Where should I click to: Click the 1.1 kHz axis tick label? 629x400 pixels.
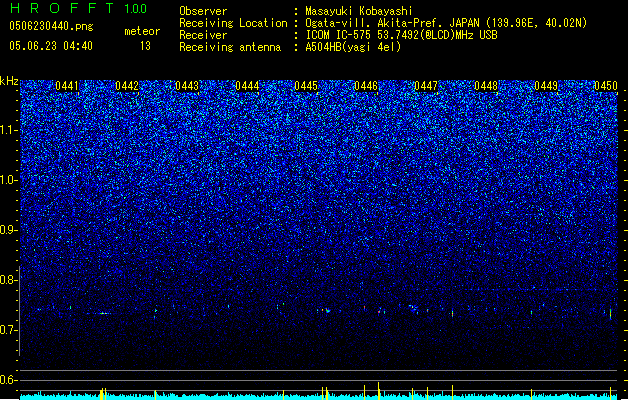9,130
